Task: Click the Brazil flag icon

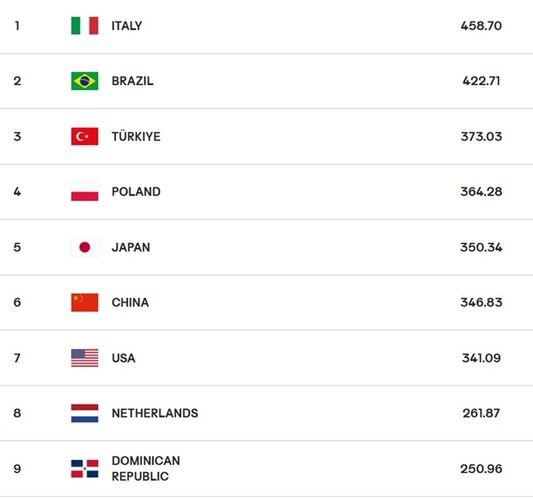Action: tap(85, 81)
